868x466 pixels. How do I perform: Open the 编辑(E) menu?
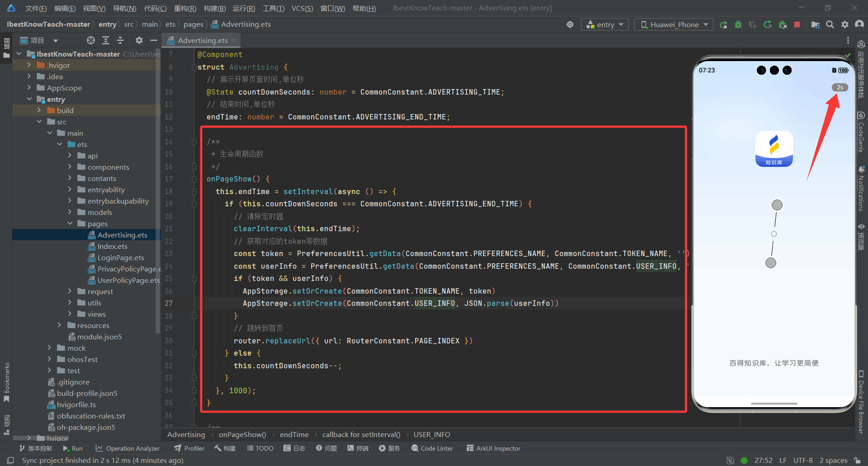click(65, 8)
